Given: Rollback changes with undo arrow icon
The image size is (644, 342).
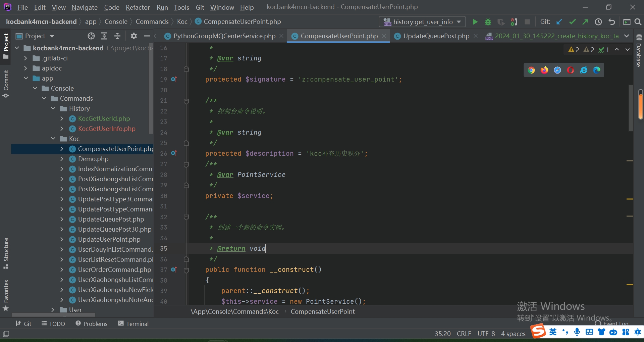Looking at the screenshot, I should point(612,22).
